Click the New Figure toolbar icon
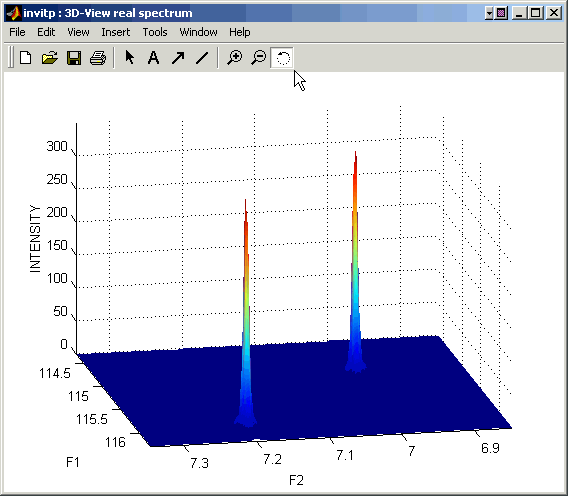Viewport: 568px width, 496px height. coord(25,58)
